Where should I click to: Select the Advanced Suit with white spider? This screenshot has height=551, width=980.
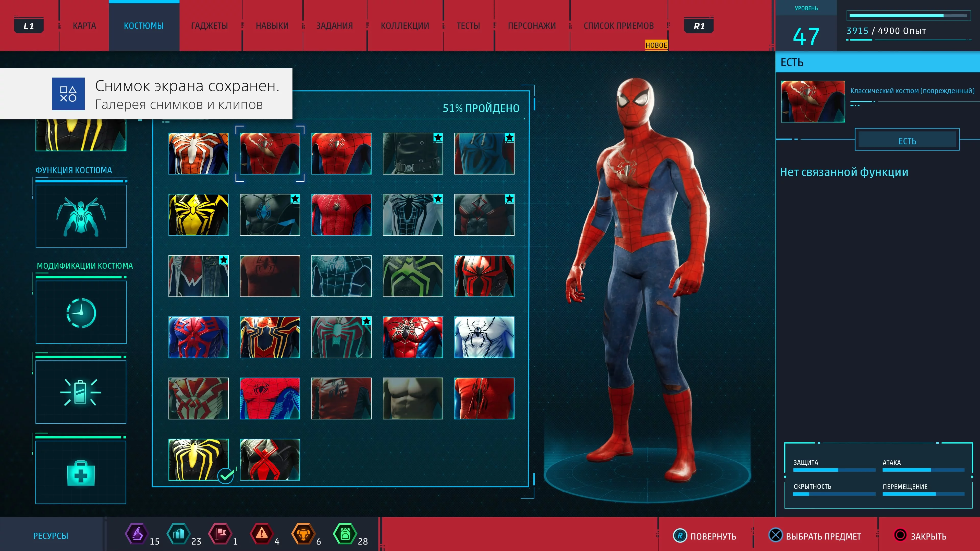point(199,154)
